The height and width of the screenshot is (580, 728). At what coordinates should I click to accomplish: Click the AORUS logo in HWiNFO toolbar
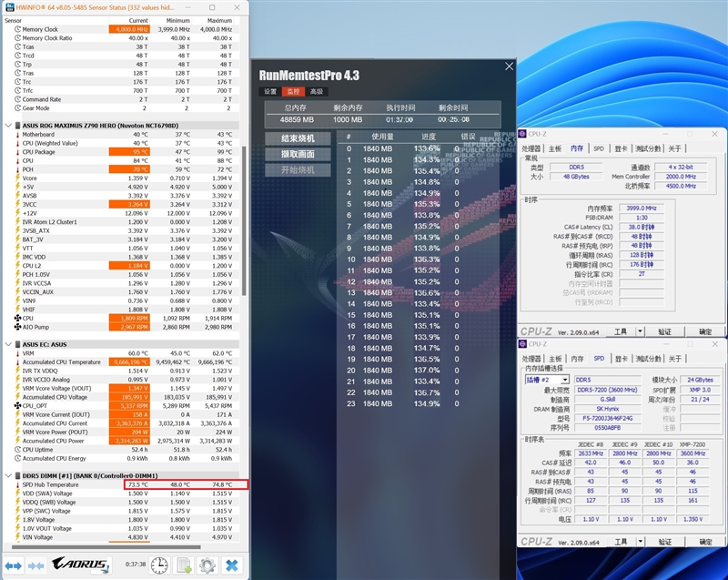click(81, 565)
